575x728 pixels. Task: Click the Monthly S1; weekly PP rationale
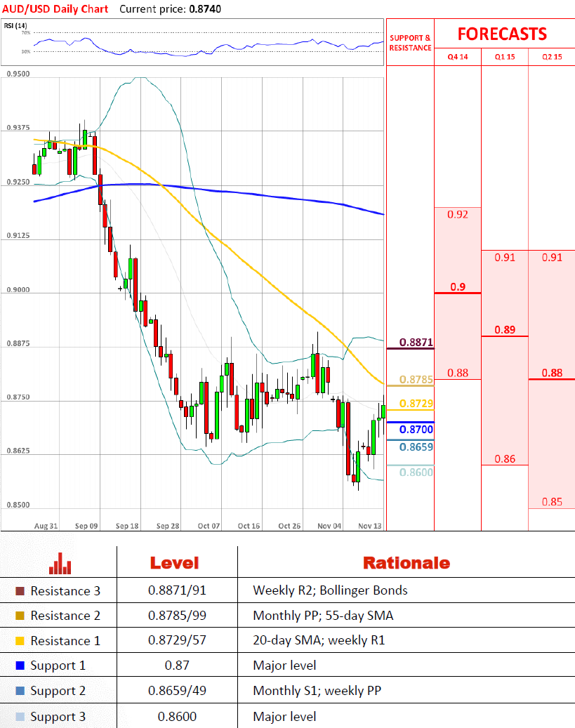tap(317, 691)
